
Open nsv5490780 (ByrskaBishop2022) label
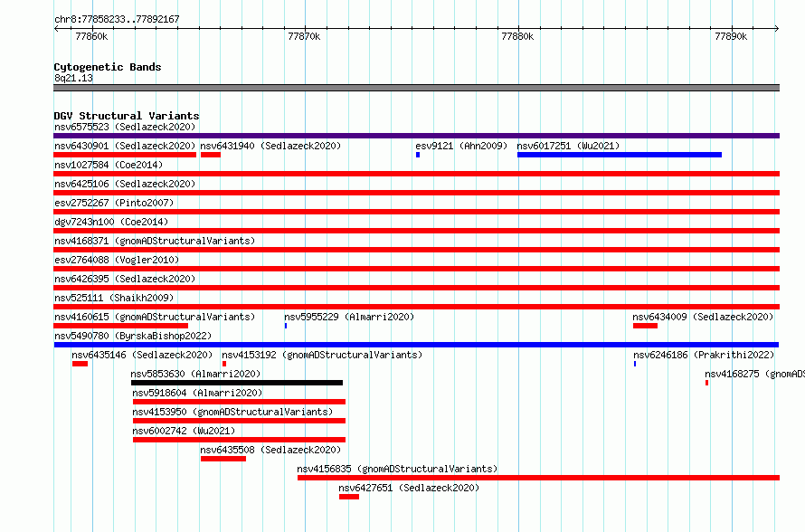tap(133, 336)
